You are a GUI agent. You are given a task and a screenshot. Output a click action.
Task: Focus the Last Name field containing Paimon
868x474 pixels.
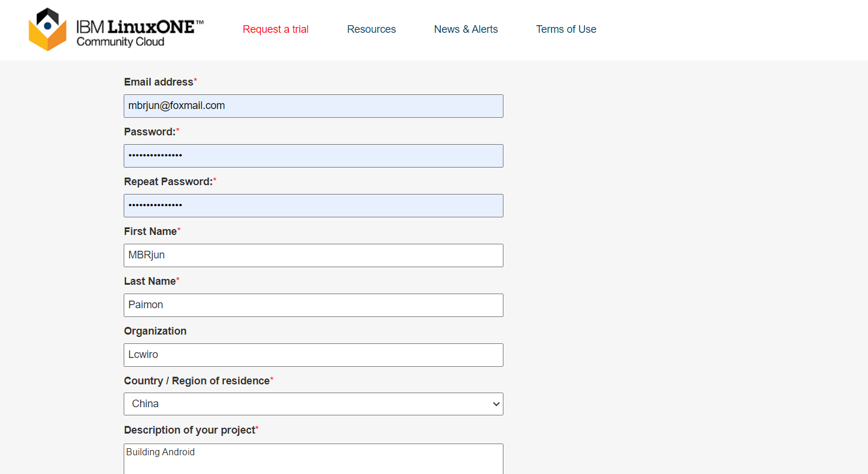coord(313,305)
